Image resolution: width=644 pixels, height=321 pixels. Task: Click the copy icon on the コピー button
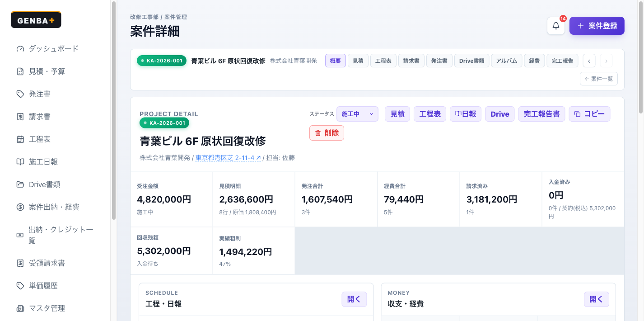(577, 114)
